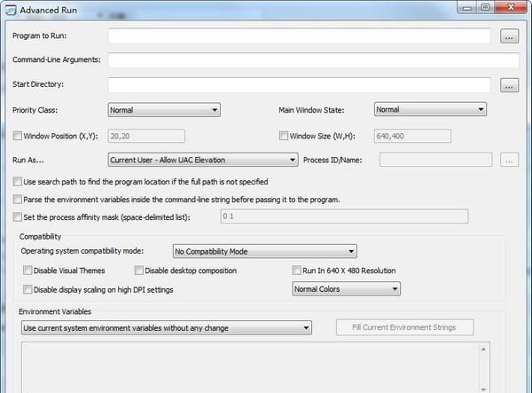The height and width of the screenshot is (393, 532).
Task: Open the Run As user dropdown
Action: (203, 160)
